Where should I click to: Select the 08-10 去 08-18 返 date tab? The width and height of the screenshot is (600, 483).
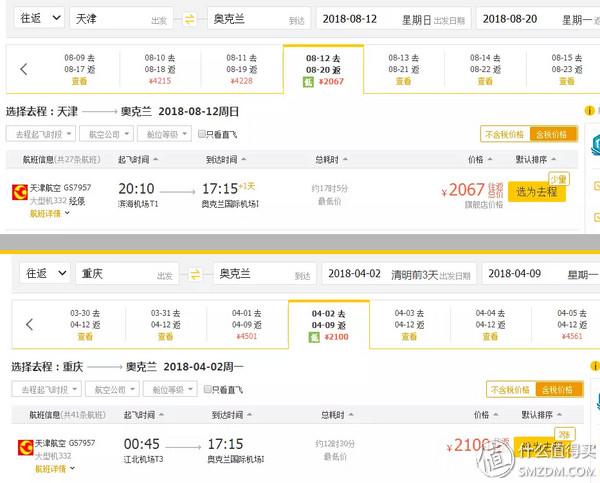point(160,69)
